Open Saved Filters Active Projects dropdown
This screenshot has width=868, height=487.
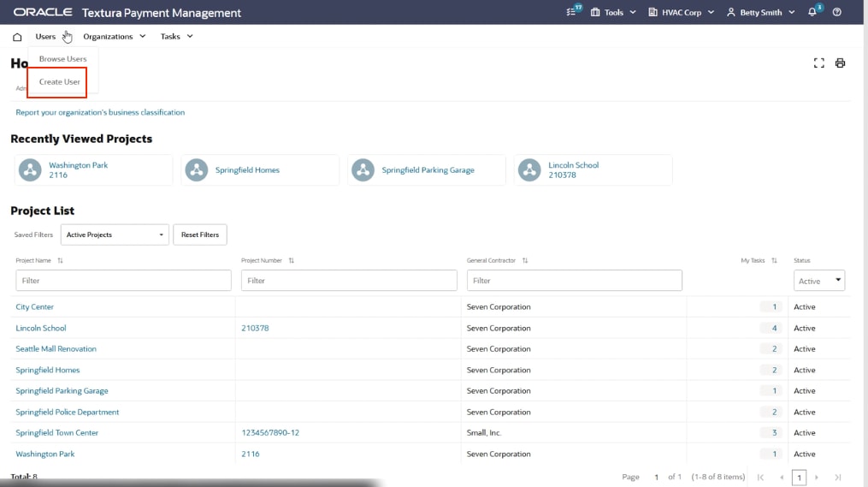point(115,235)
